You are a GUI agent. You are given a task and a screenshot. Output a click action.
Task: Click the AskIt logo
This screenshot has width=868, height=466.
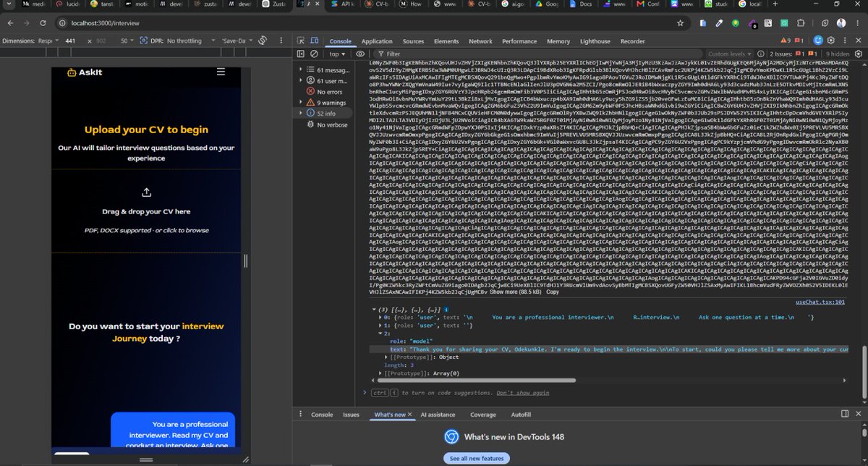(x=84, y=72)
